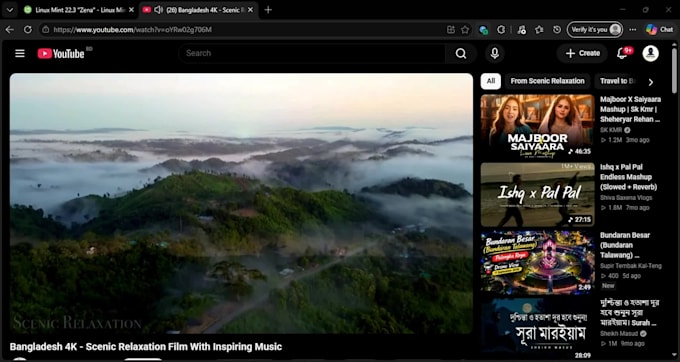Click the Majboor Saiyaara video thumbnail
This screenshot has height=362, width=680.
tap(537, 126)
